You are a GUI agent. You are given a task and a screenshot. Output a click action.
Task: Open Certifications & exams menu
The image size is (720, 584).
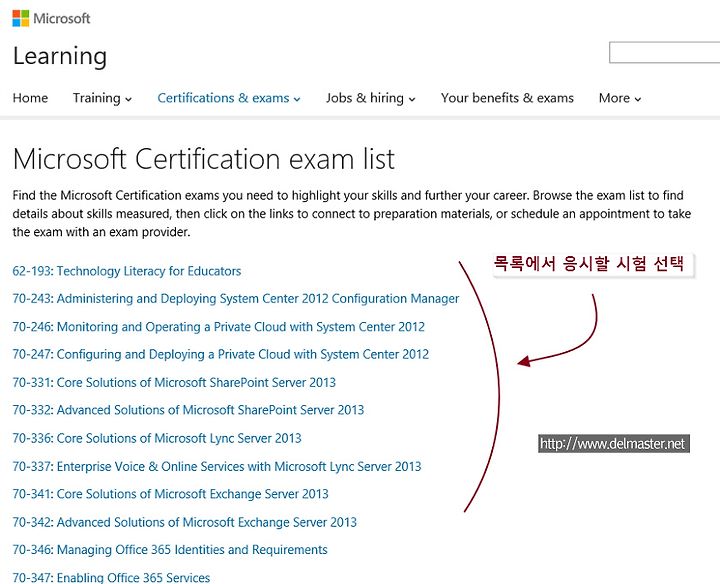tap(223, 98)
